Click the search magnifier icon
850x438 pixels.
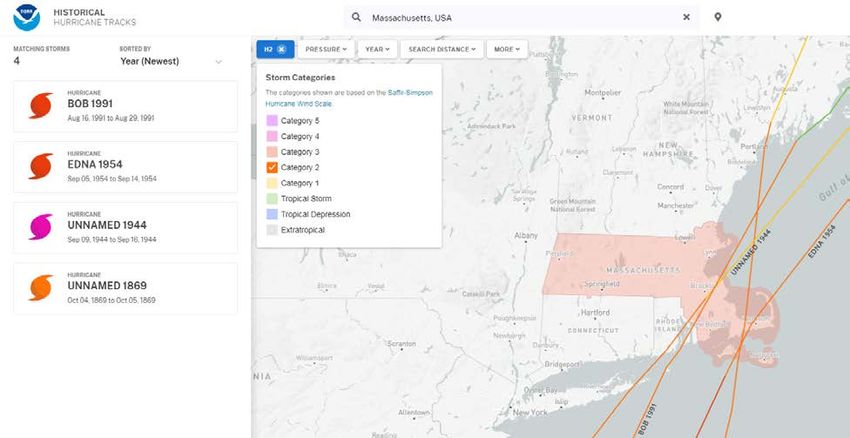coord(356,17)
